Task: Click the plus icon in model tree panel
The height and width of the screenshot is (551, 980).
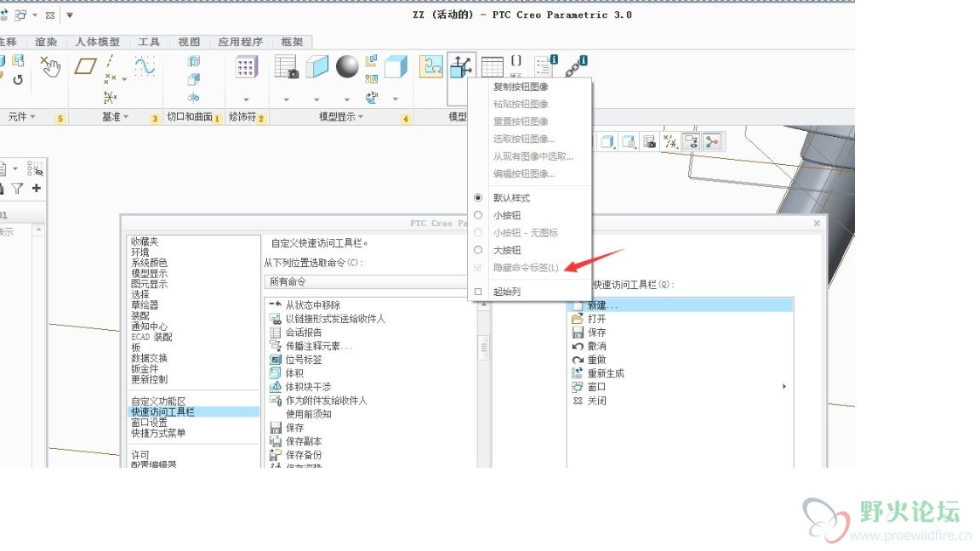Action: coord(37,188)
